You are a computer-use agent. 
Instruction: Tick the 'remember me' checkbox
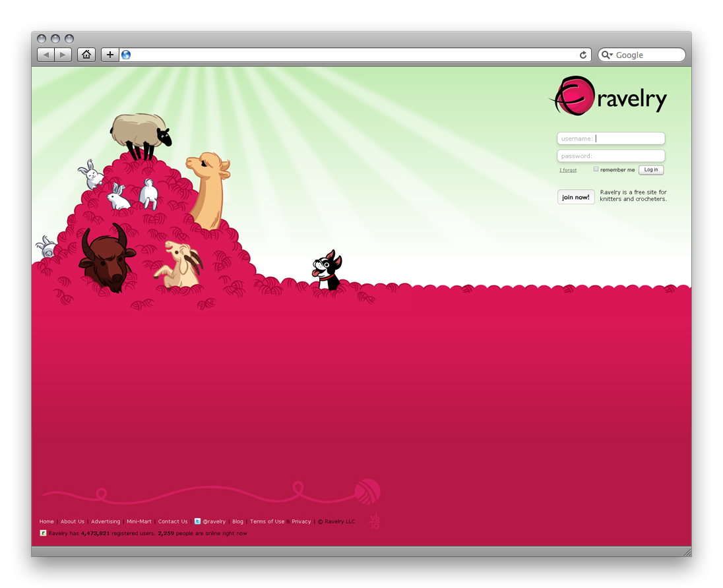596,169
